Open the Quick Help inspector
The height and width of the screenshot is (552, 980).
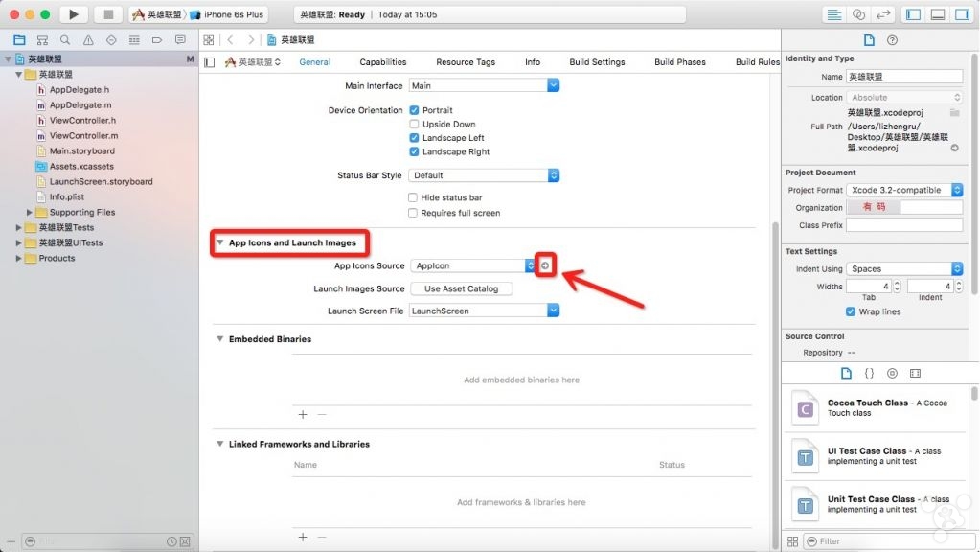click(x=893, y=40)
